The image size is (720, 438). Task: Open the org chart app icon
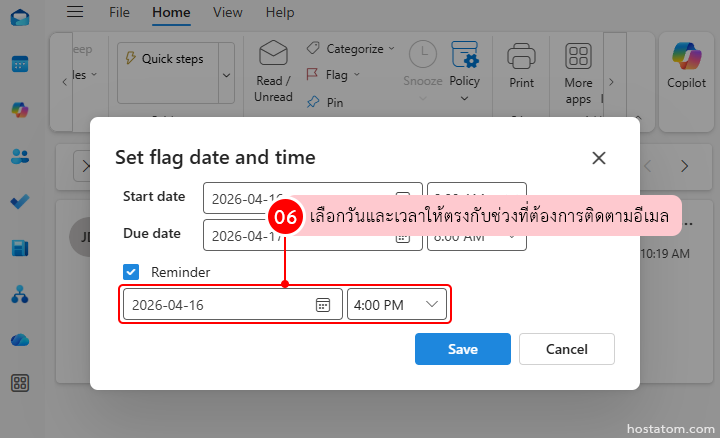tap(20, 294)
